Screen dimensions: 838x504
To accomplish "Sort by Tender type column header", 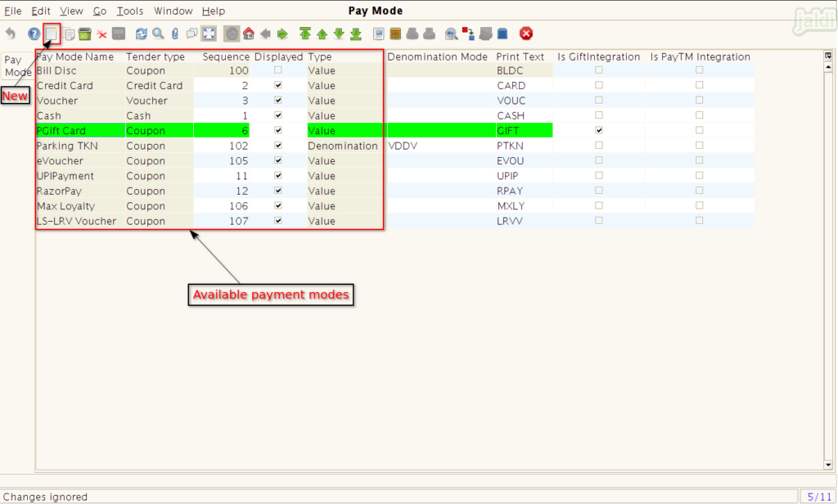I will (x=155, y=56).
